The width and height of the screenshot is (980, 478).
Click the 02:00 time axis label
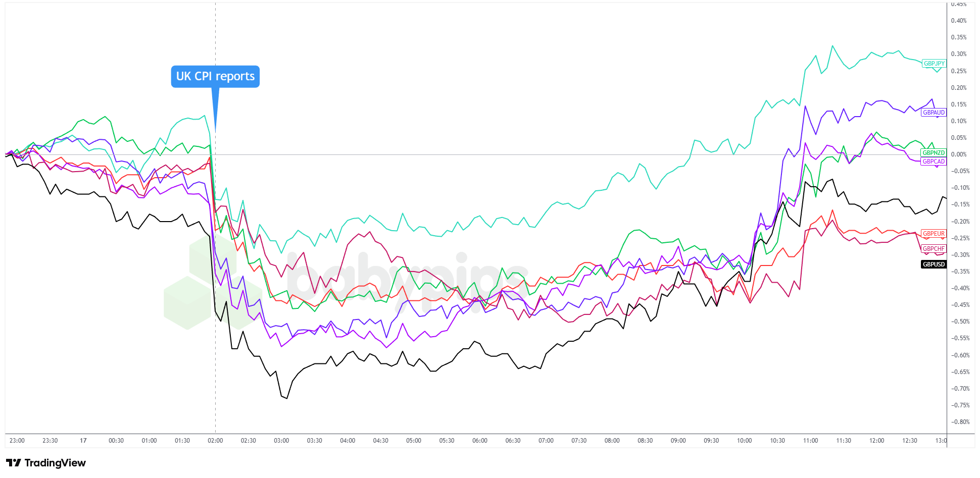coord(215,441)
